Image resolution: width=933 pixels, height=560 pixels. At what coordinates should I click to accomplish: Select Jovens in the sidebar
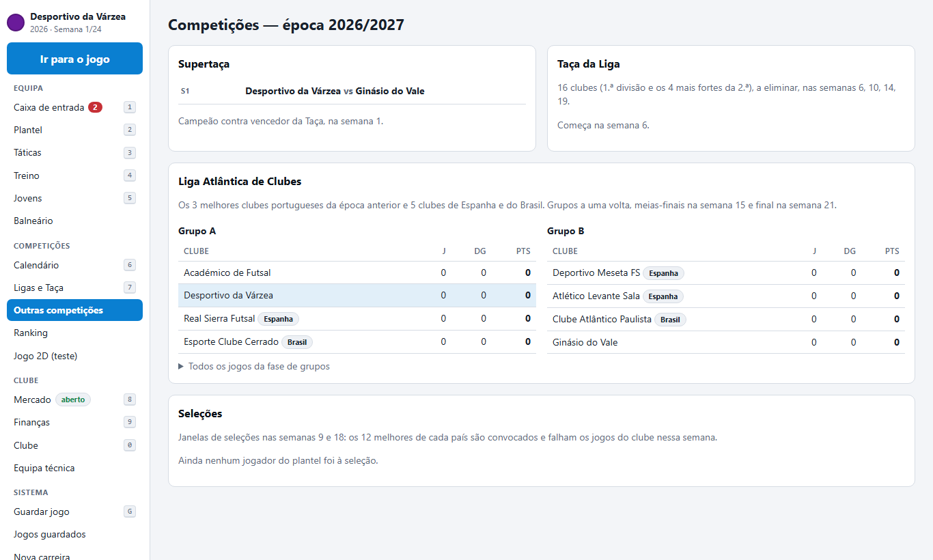click(x=74, y=198)
